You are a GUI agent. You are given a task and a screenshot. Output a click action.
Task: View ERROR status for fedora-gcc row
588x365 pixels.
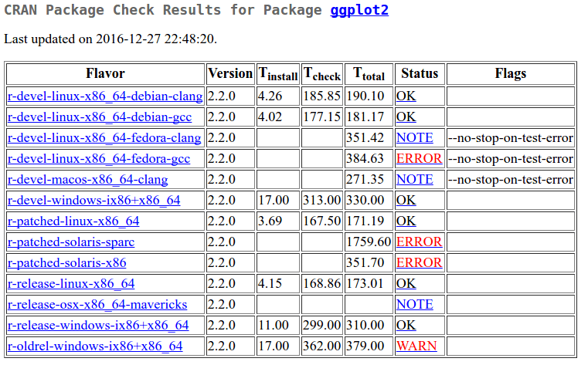coord(419,159)
